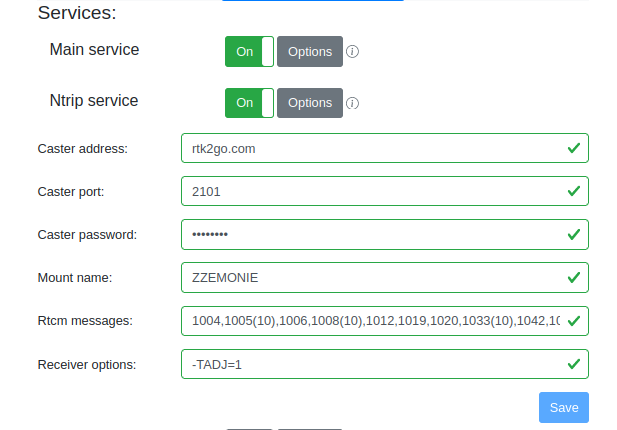This screenshot has height=430, width=617.
Task: Click the Mount name: label
Action: [75, 278]
